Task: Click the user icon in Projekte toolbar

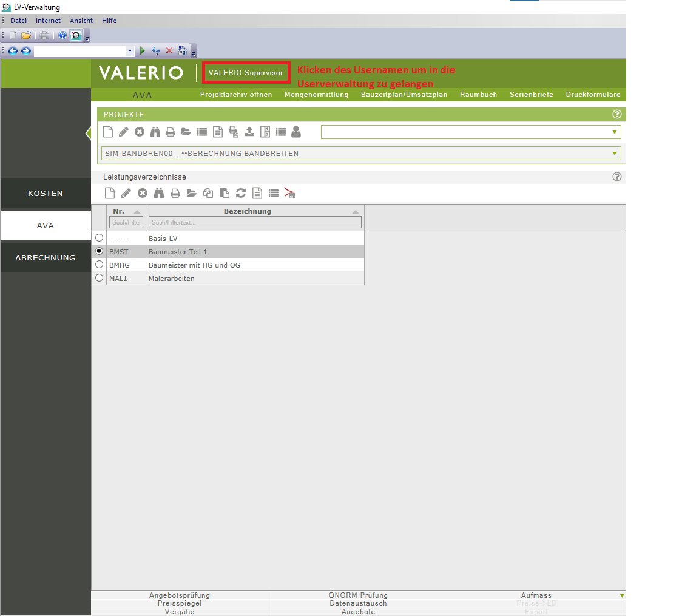Action: click(296, 132)
